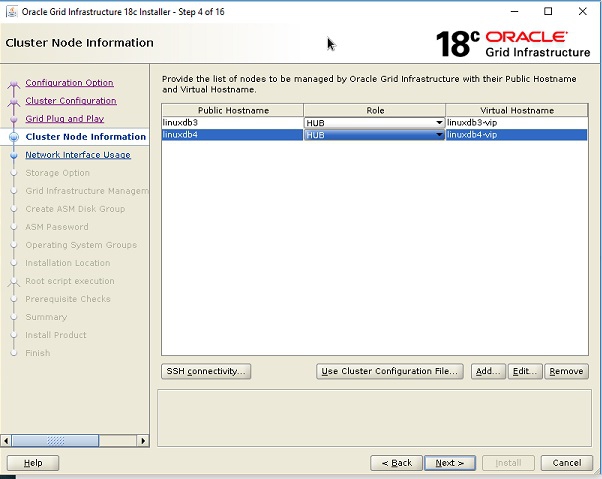
Task: Select the linuxdb3 public hostname cell
Action: click(232, 123)
